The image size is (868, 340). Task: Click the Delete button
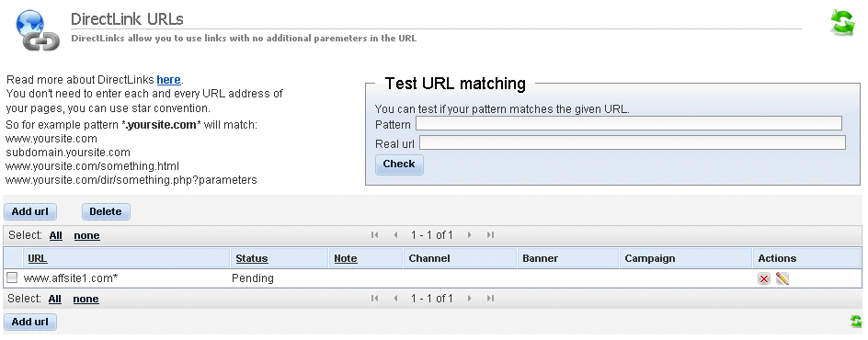point(106,211)
